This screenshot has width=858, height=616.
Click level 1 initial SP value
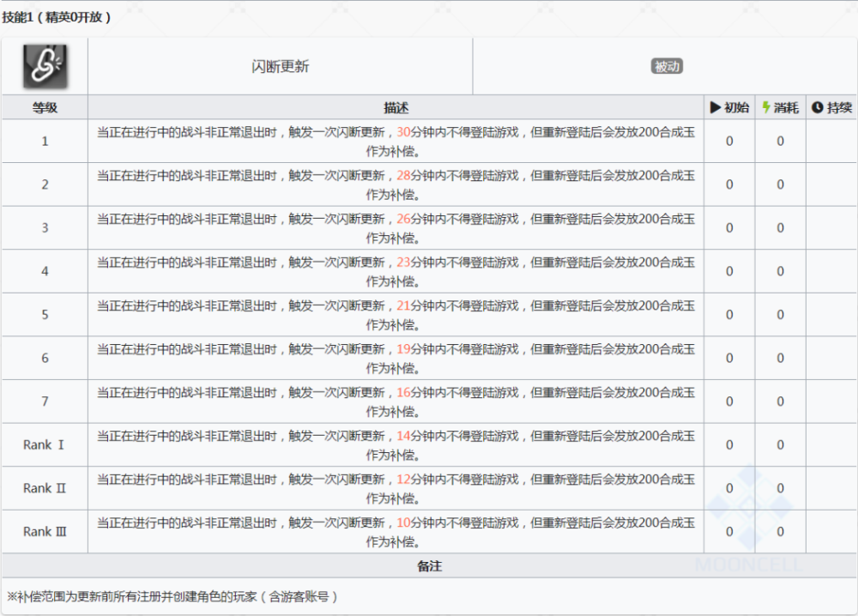[729, 142]
